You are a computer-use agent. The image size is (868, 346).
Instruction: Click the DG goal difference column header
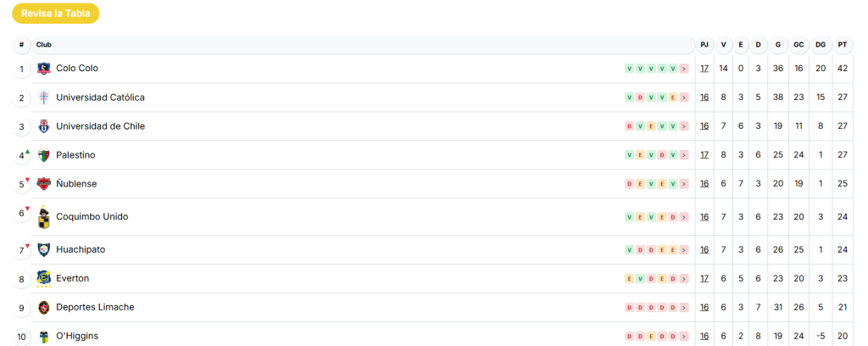821,45
